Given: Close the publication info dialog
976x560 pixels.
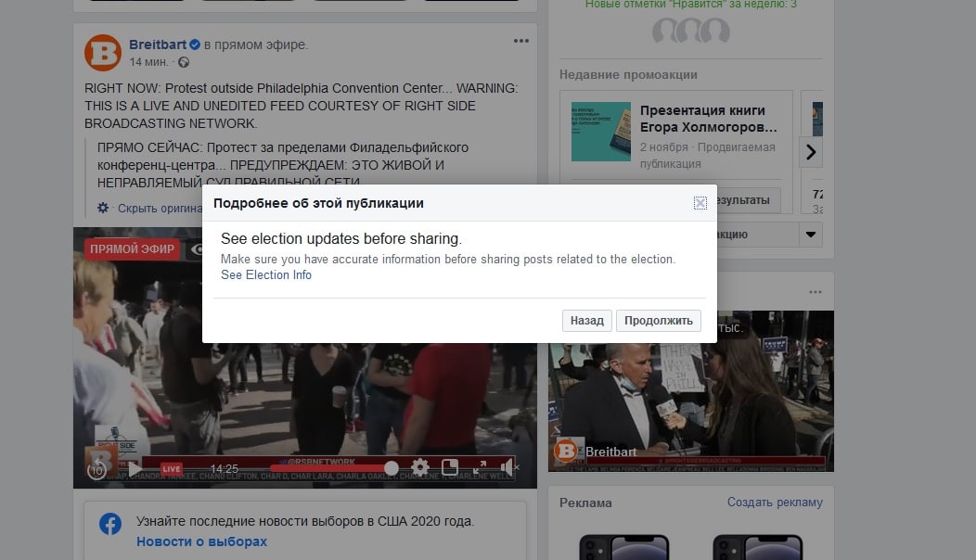Looking at the screenshot, I should pyautogui.click(x=700, y=203).
